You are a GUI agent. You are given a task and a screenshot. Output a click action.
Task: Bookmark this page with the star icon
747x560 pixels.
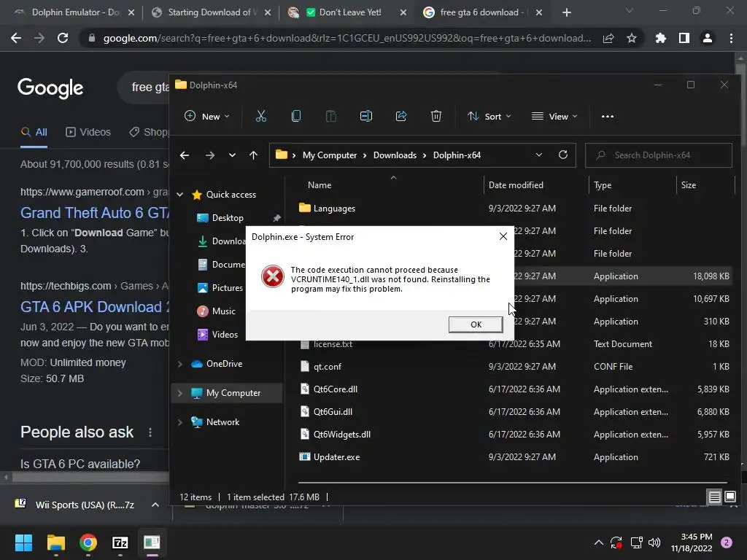(632, 38)
